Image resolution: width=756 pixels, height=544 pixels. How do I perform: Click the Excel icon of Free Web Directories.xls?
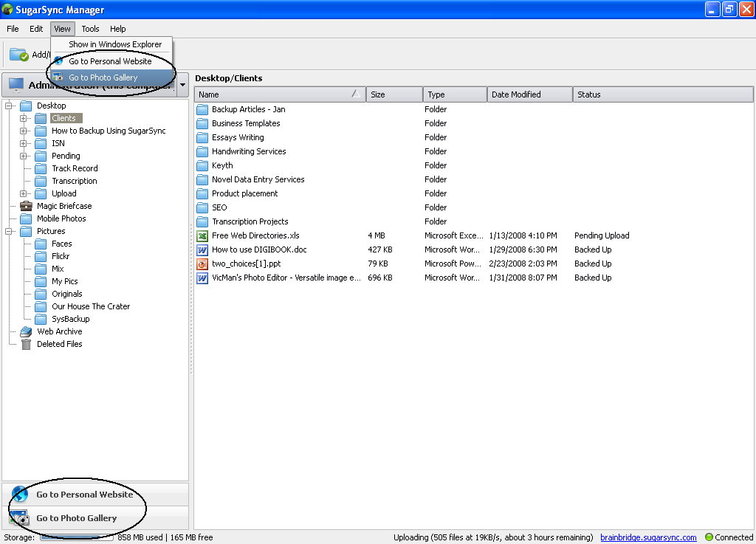point(202,235)
